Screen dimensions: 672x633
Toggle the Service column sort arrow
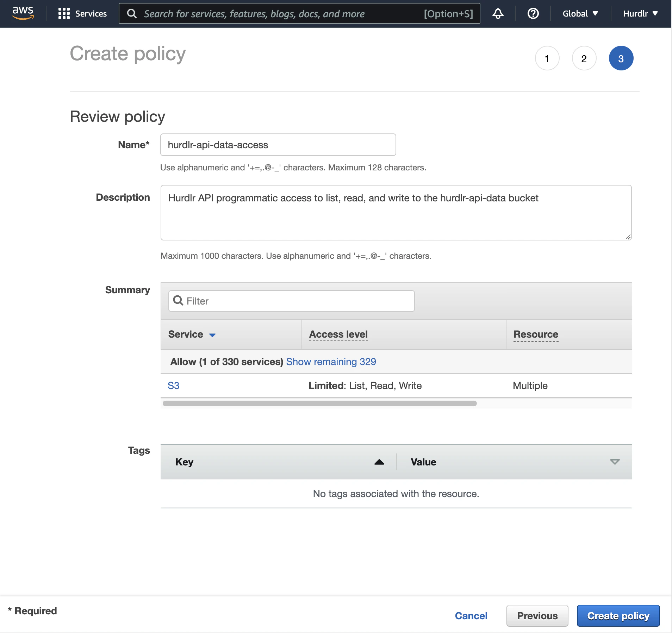pyautogui.click(x=212, y=335)
